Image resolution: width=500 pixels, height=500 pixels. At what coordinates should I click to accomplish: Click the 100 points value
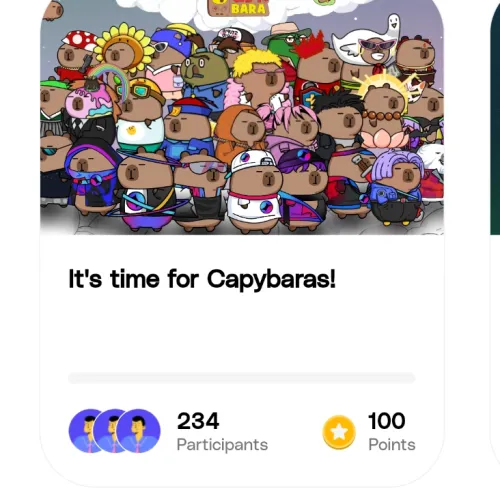pos(387,421)
